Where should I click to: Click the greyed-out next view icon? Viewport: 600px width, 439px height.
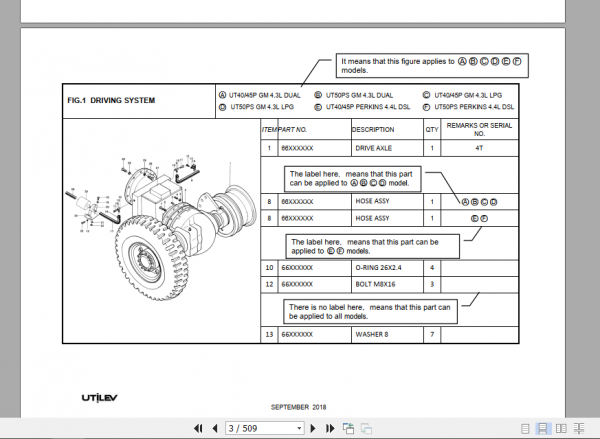click(366, 428)
